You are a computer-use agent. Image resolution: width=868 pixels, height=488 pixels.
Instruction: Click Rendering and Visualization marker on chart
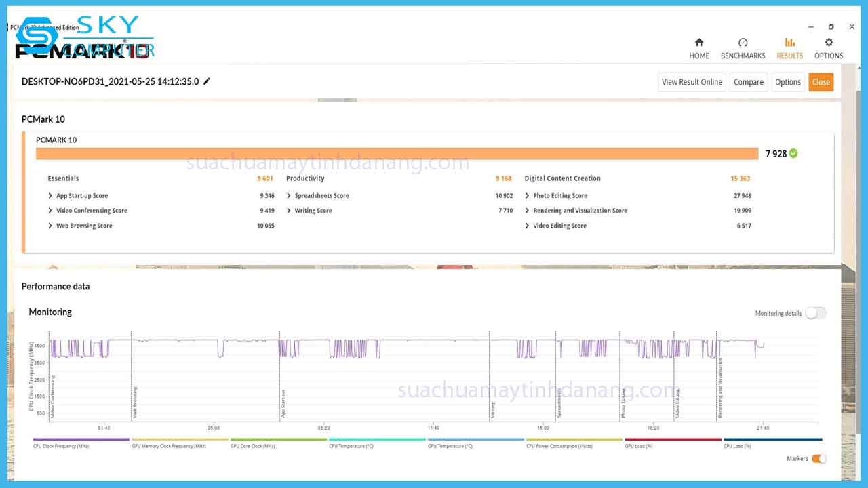point(720,388)
